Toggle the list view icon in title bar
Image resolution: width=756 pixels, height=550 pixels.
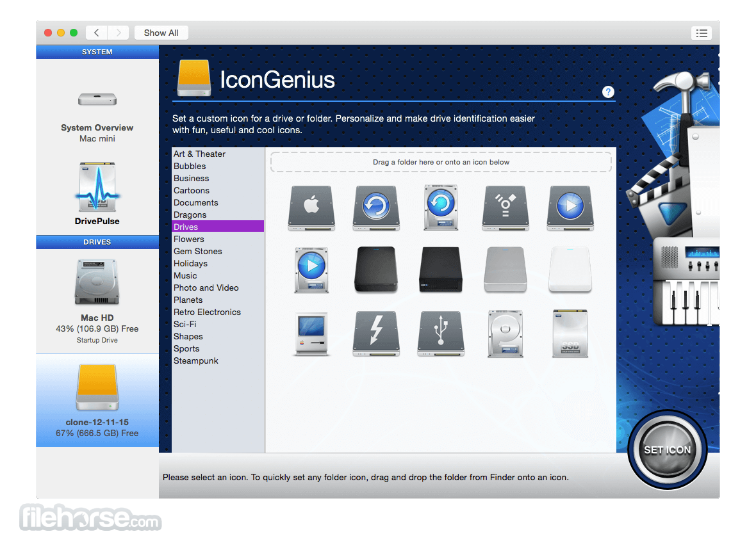[702, 33]
